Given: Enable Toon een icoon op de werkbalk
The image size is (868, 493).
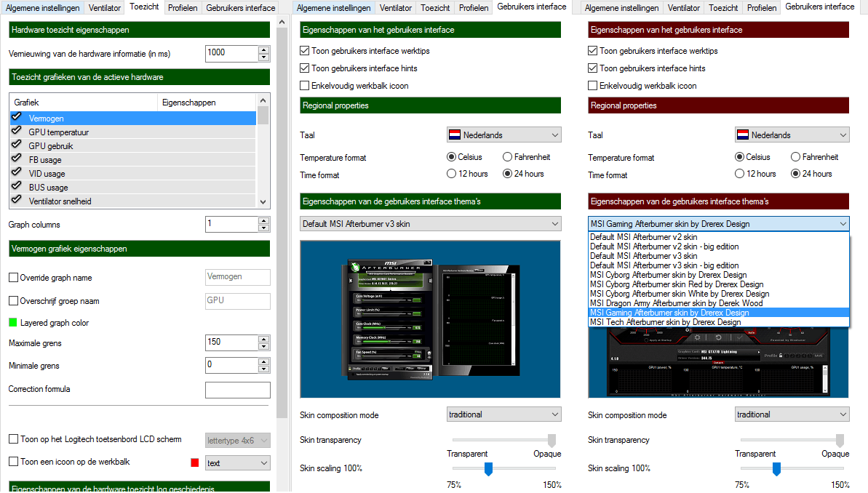Looking at the screenshot, I should point(13,462).
